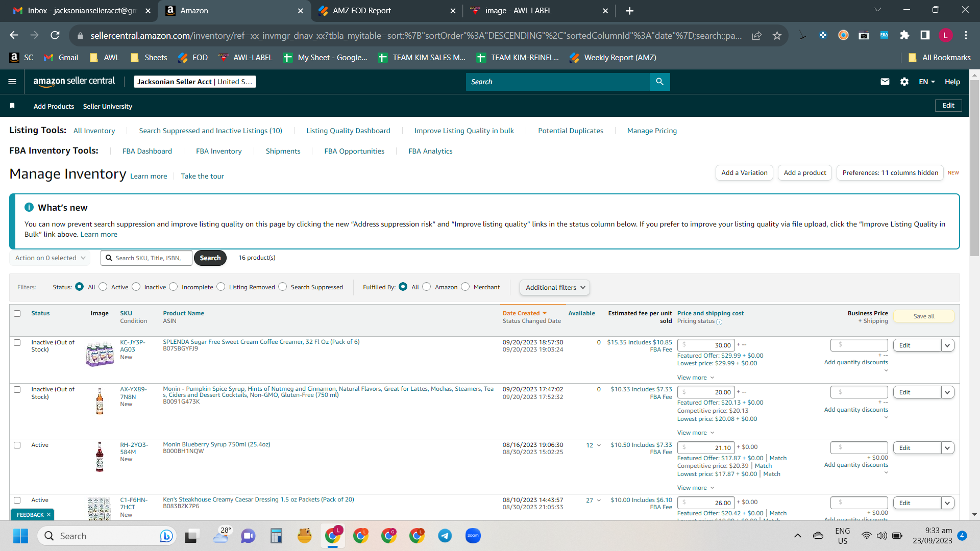The height and width of the screenshot is (551, 980).
Task: Click the What's new info icon
Action: click(29, 207)
